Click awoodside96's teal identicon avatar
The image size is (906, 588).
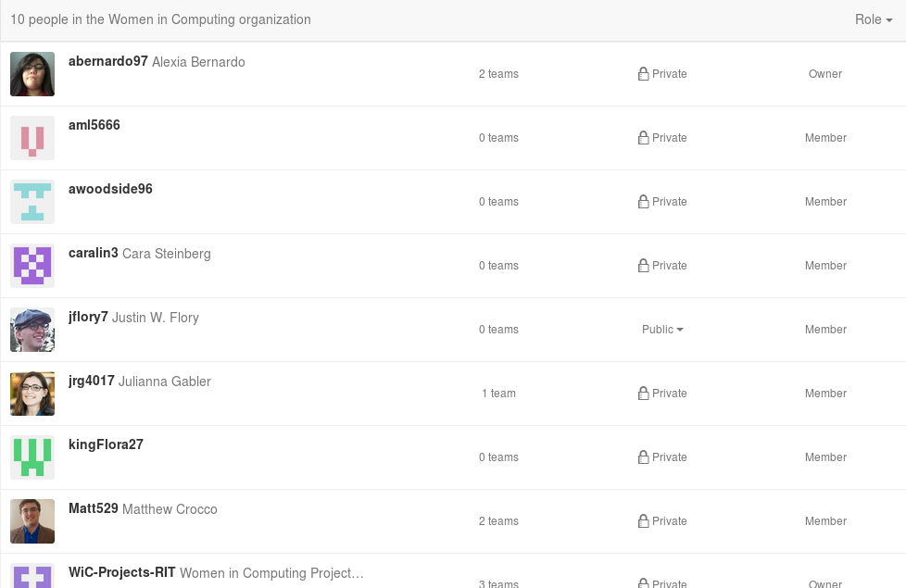coord(31,201)
